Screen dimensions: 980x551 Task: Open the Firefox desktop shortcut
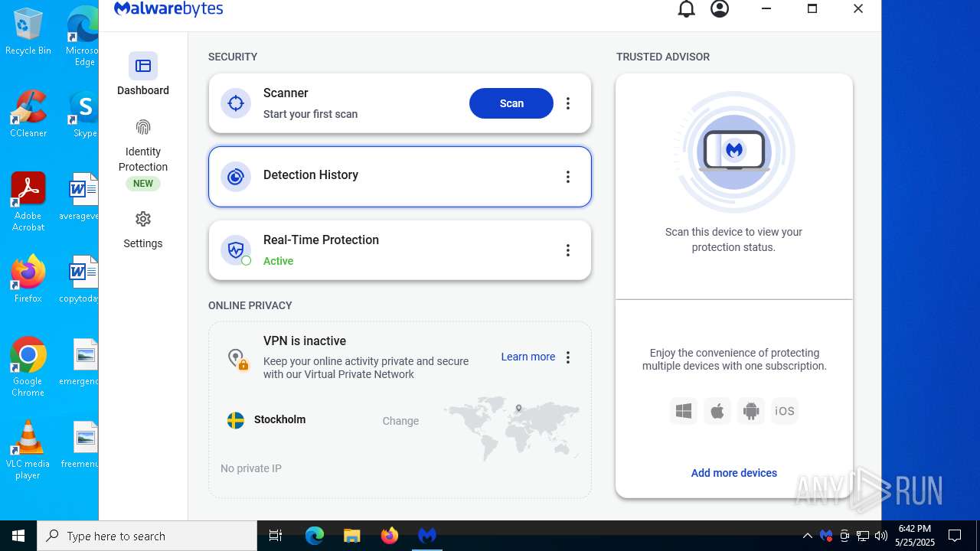[x=28, y=279]
